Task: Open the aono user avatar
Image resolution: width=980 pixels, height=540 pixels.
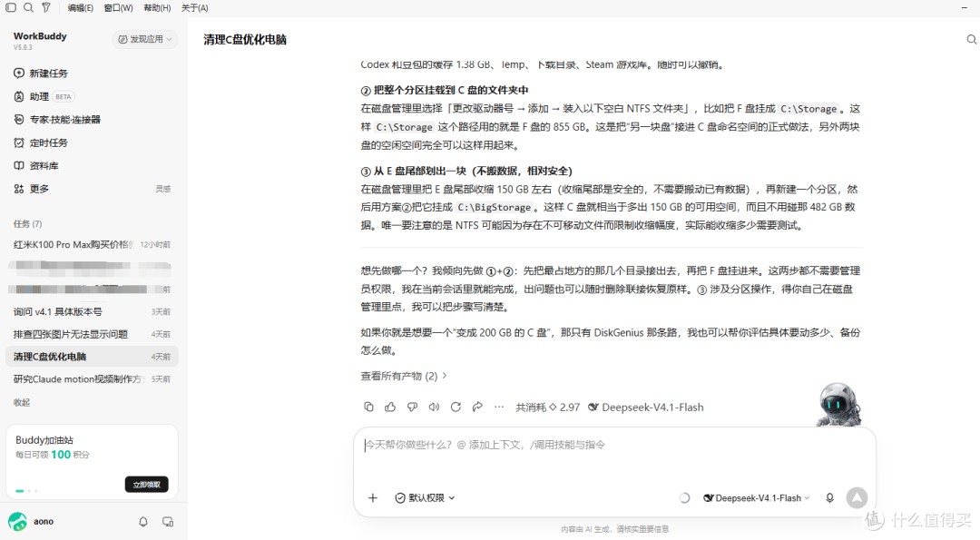Action: [17, 521]
